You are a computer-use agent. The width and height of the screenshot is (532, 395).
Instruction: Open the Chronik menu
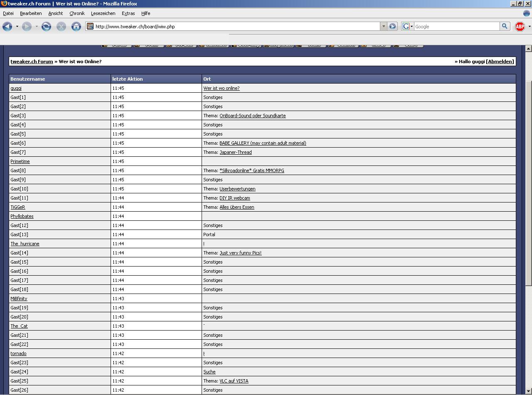click(x=77, y=13)
